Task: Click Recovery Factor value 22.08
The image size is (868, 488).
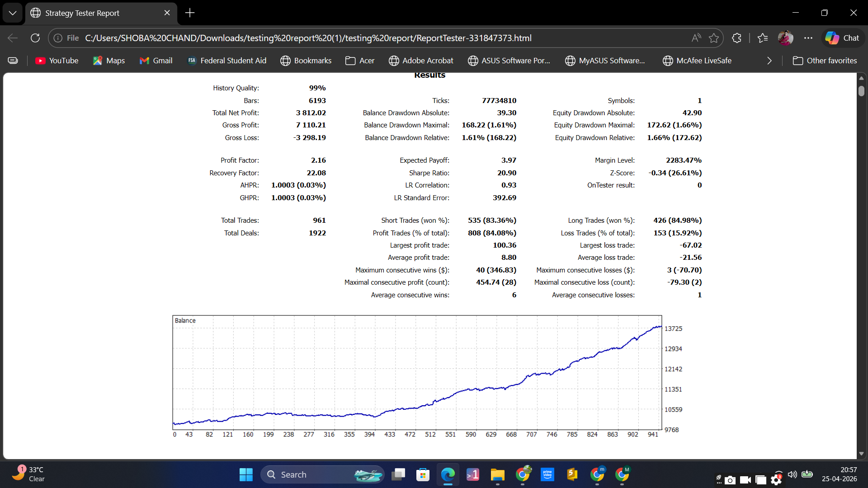Action: tap(316, 173)
